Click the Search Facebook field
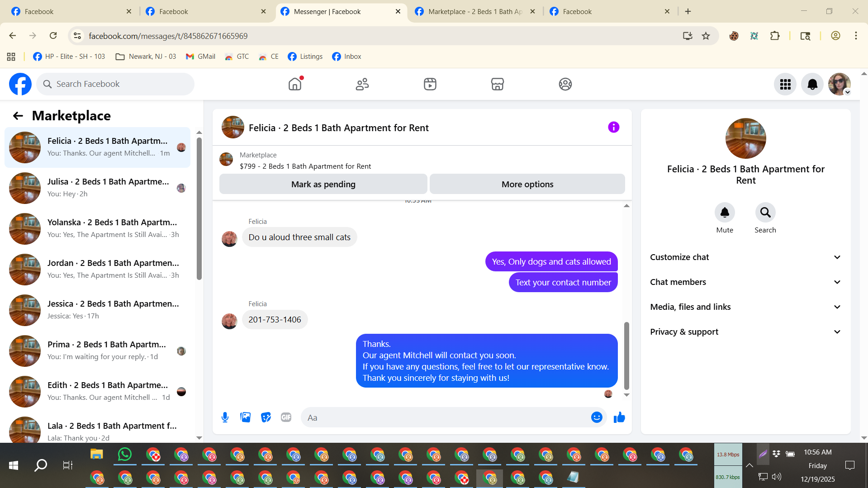This screenshot has width=868, height=488. 115,84
